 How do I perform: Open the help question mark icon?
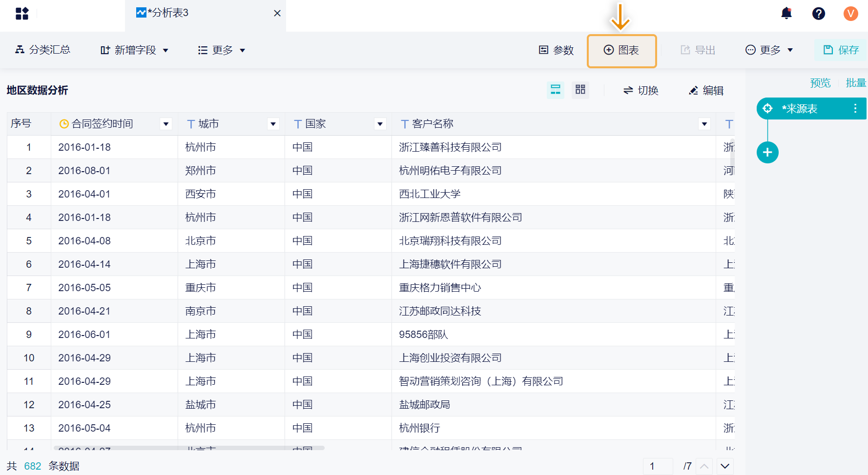point(819,13)
